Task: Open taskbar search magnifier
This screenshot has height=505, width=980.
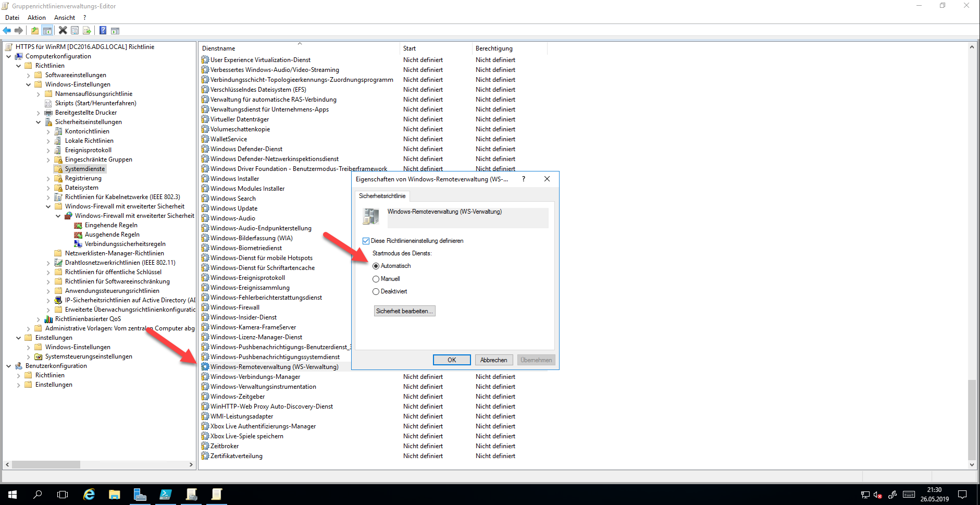Action: 38,494
